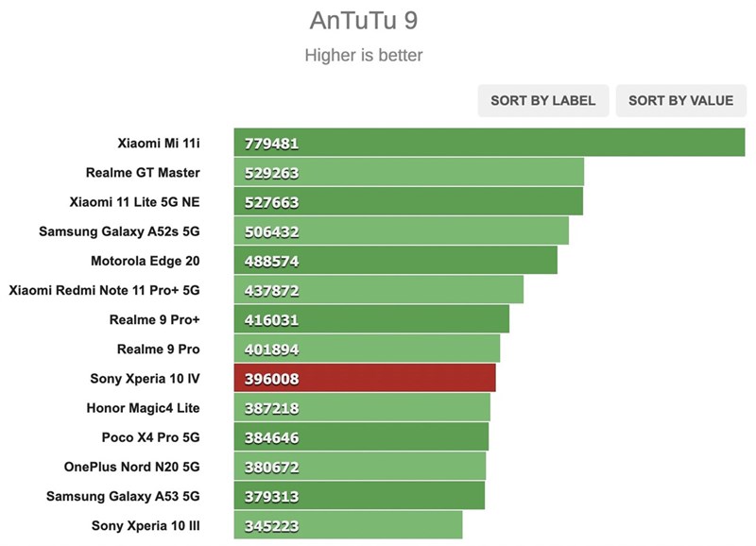Click the red Sony Xperia 10 IV bar
This screenshot has width=756, height=546.
click(x=365, y=378)
